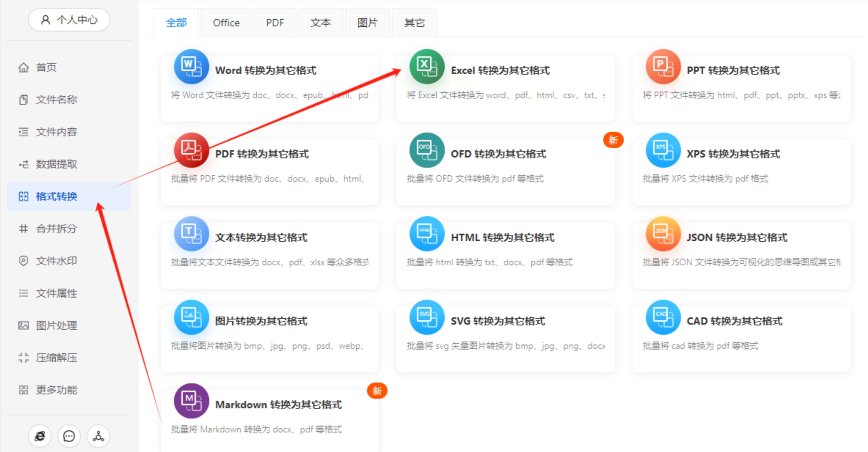
Task: Click the chat bubble feedback icon
Action: tap(69, 436)
